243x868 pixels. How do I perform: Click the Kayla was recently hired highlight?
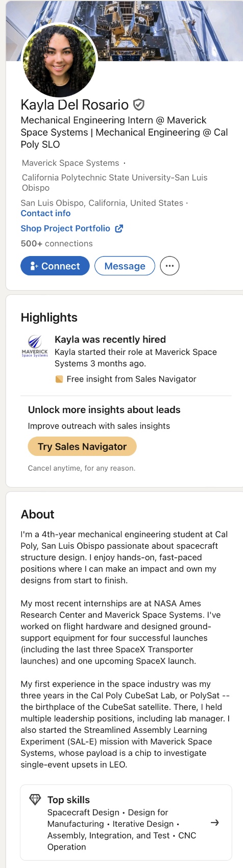(110, 340)
